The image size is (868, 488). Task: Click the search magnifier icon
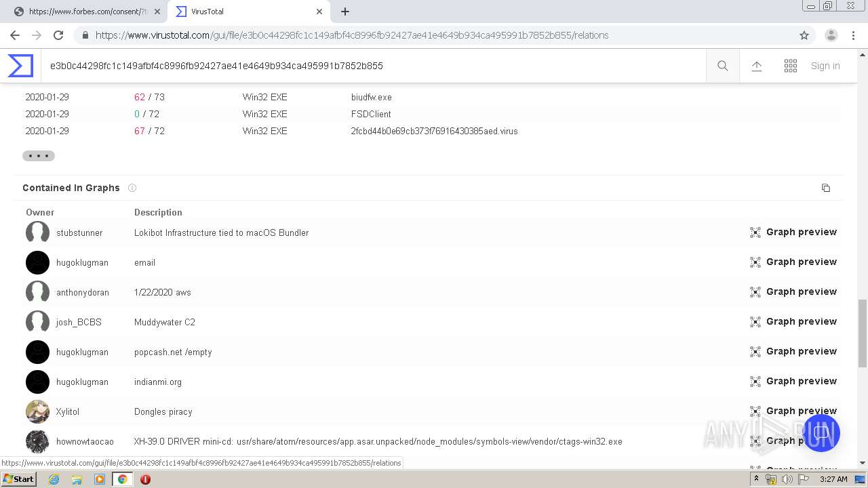723,66
